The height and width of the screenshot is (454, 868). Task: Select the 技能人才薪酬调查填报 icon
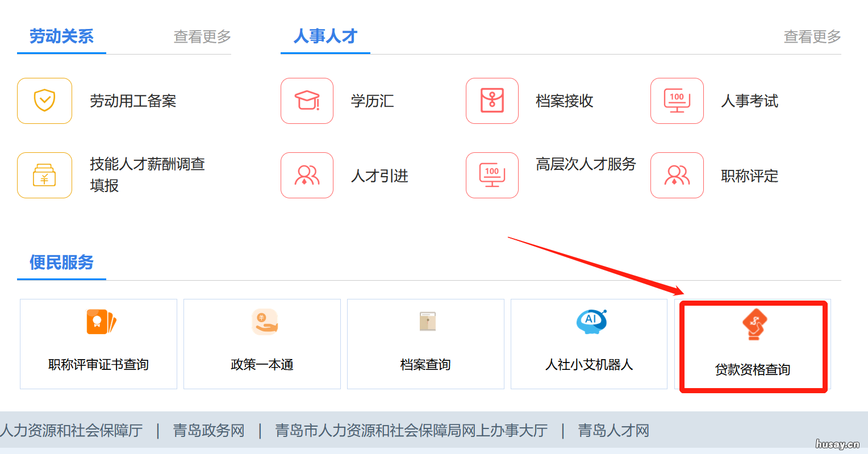click(44, 175)
